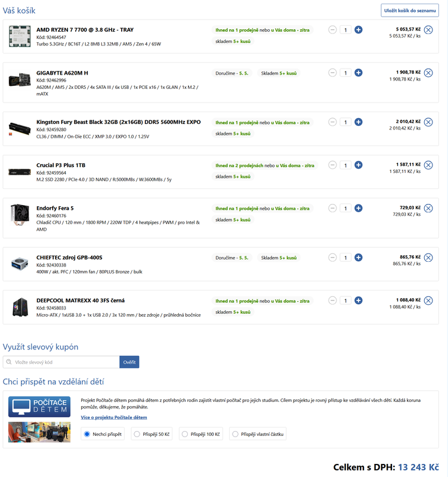Open CHIEFTEC power supply thumbnail
The image size is (448, 477).
click(20, 264)
